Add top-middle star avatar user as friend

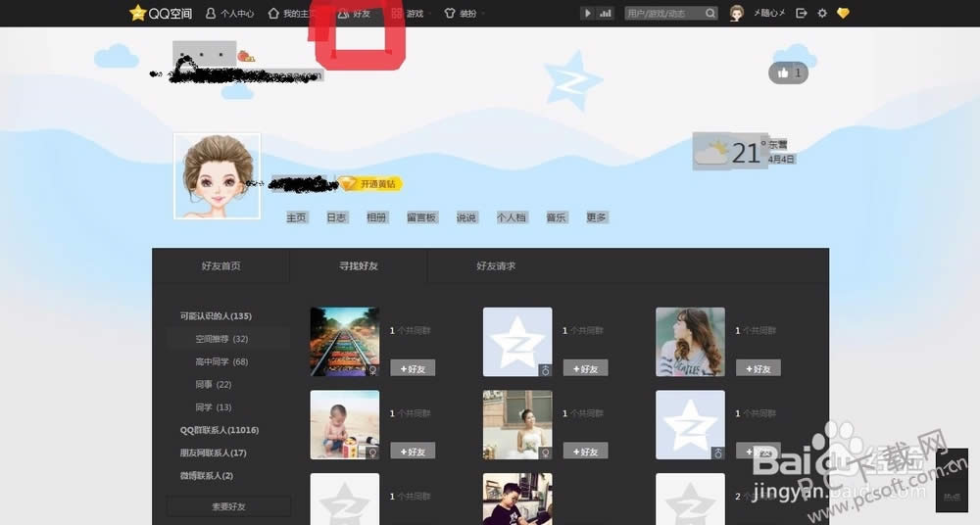586,368
